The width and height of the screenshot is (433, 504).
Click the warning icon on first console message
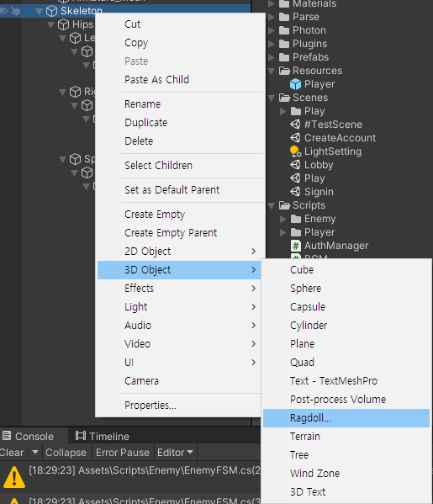click(x=14, y=478)
